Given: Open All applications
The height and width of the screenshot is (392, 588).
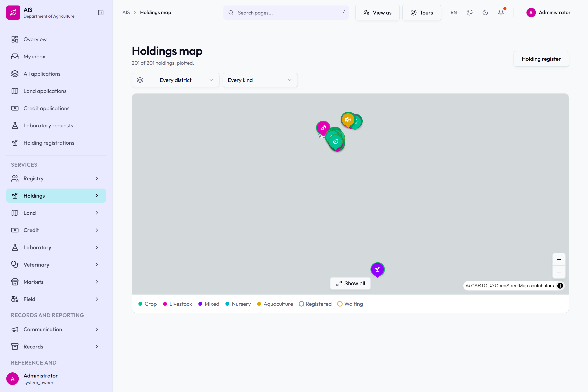Looking at the screenshot, I should point(56,74).
